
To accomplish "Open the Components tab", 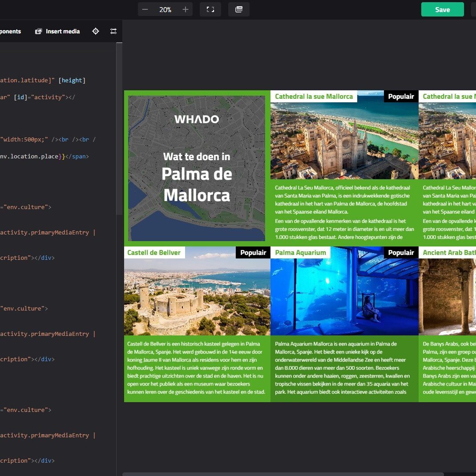I will tap(10, 31).
